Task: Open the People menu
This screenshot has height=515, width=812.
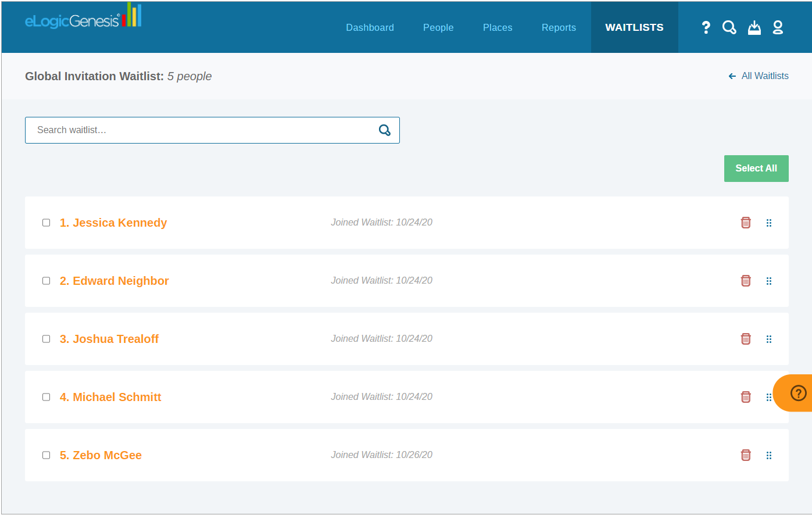Action: [438, 27]
